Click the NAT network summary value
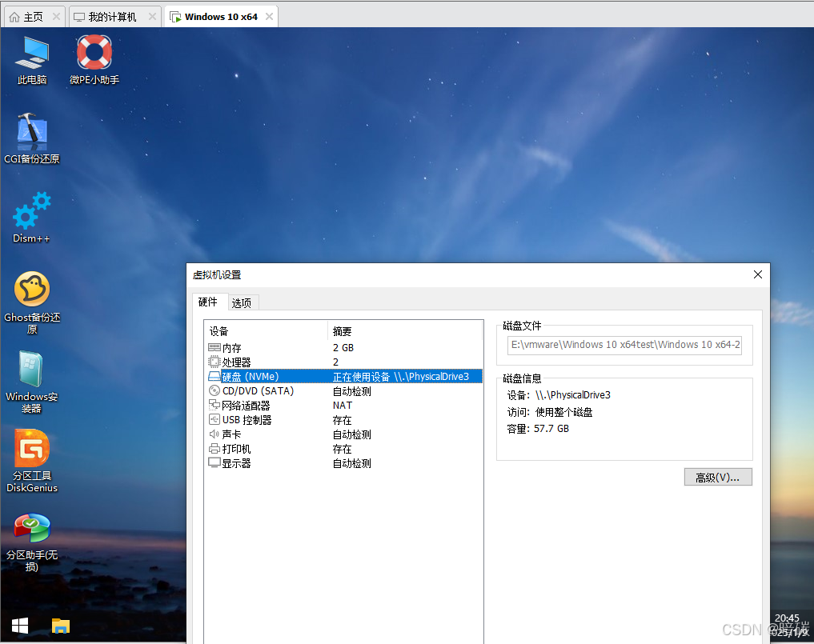This screenshot has height=644, width=814. (x=343, y=406)
